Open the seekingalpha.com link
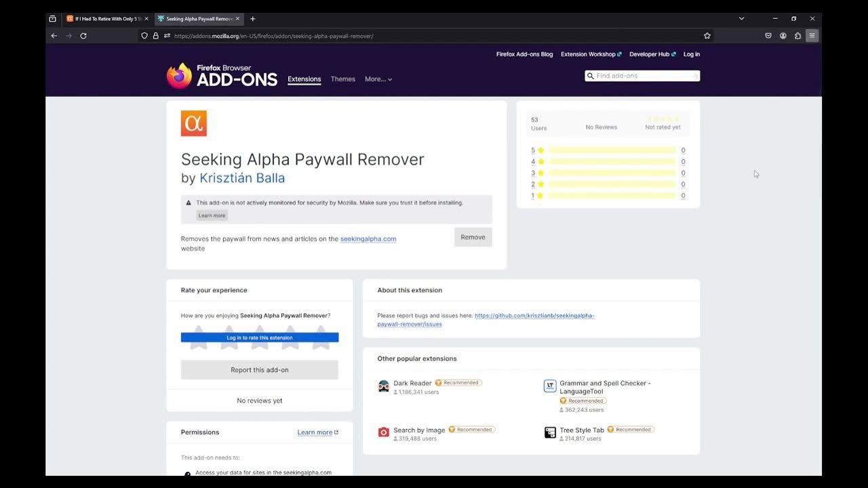Screen dimensions: 868x488 point(368,239)
